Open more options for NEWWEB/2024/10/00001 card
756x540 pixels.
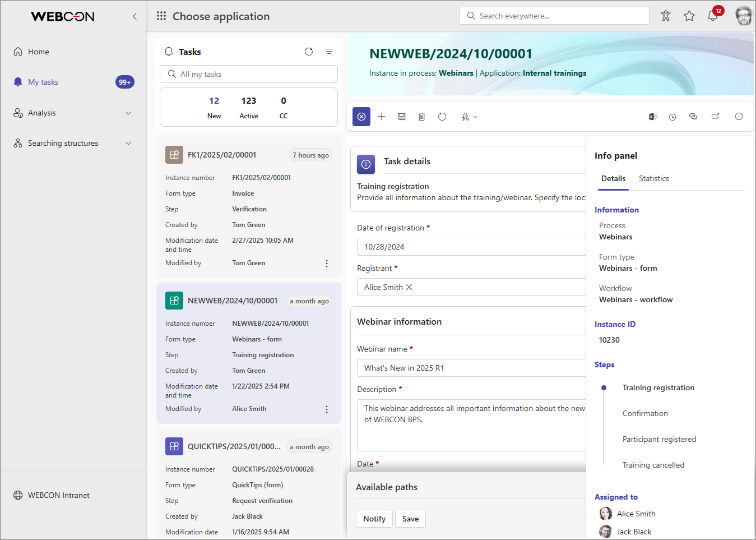[327, 409]
